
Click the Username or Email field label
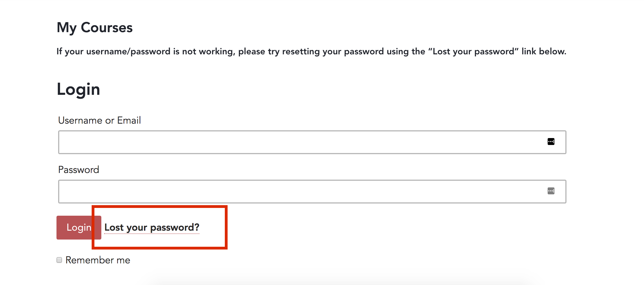coord(99,120)
